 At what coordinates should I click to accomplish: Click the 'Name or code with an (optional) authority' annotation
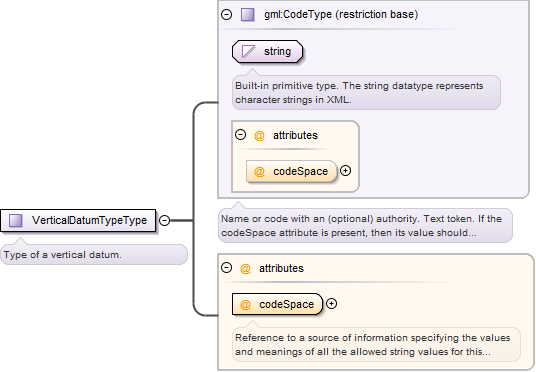pyautogui.click(x=365, y=226)
